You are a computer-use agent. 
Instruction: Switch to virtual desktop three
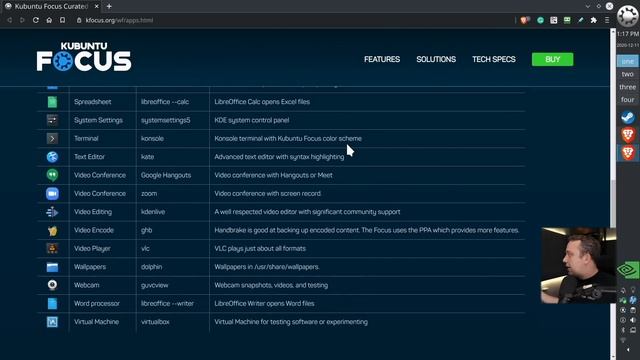[628, 87]
